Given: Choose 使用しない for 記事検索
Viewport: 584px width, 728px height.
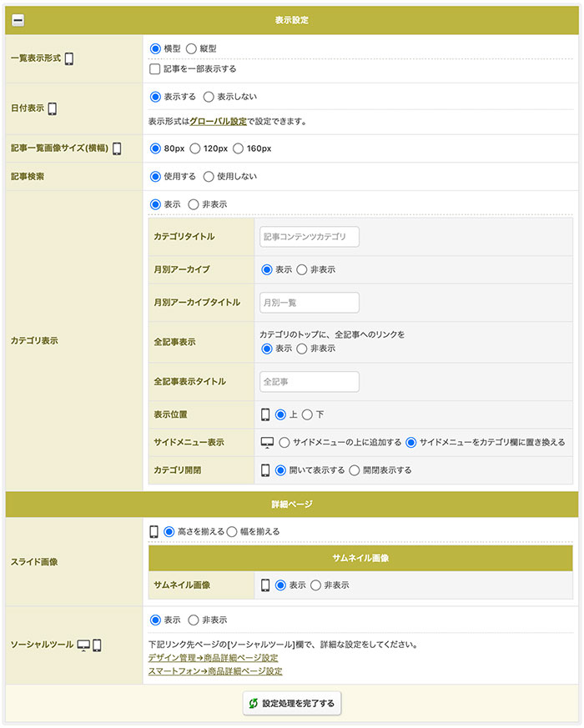Looking at the screenshot, I should (x=209, y=177).
